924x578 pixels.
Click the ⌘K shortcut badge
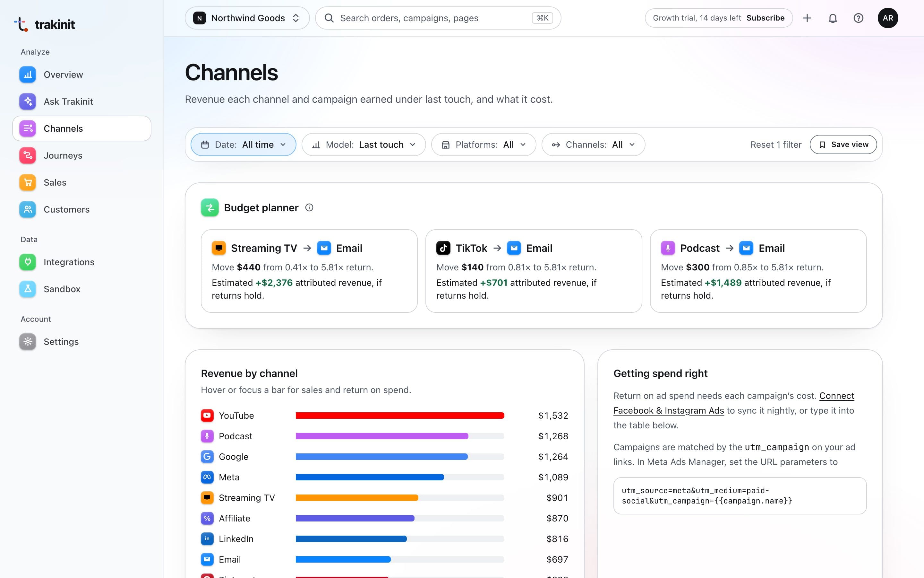[542, 18]
